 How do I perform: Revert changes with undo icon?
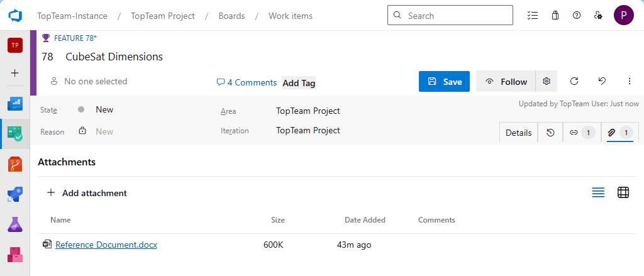pyautogui.click(x=602, y=81)
